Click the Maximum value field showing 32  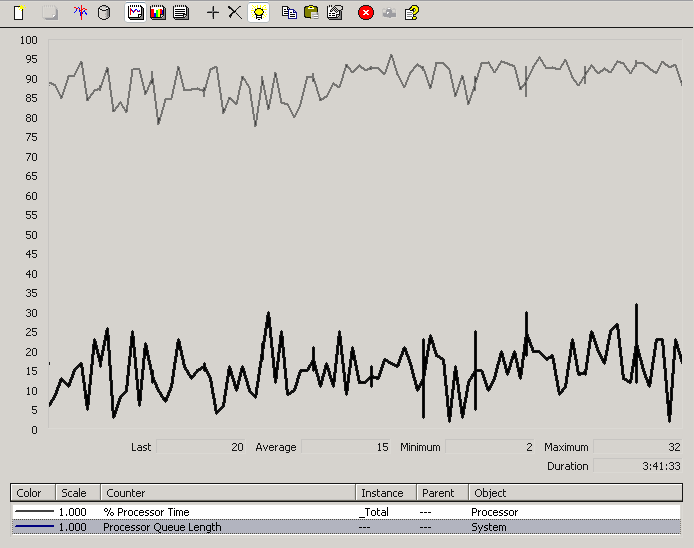[638, 447]
